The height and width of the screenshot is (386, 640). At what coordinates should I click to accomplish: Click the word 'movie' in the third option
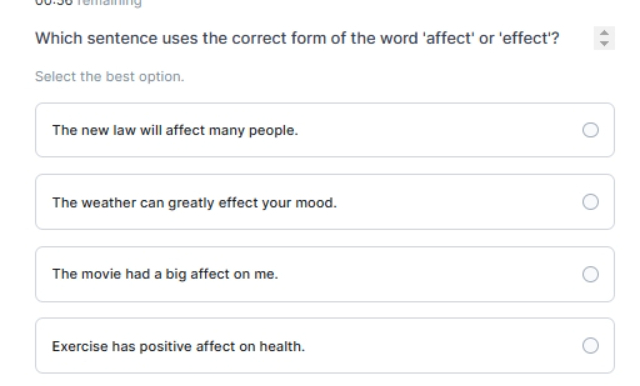(101, 274)
